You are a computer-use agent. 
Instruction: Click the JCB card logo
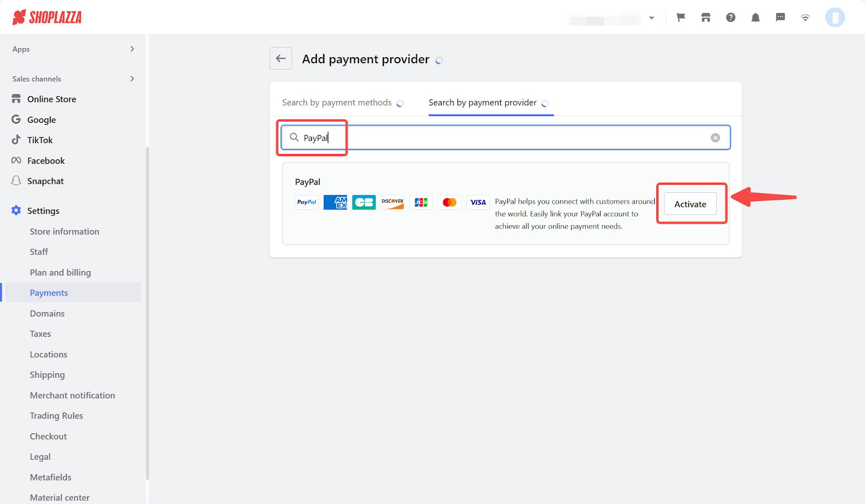421,202
